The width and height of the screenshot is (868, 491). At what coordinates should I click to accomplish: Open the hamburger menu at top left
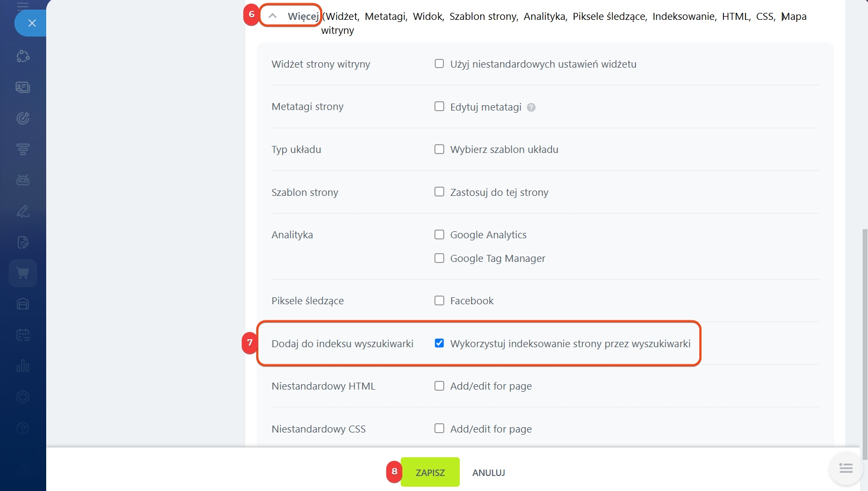tap(23, 6)
